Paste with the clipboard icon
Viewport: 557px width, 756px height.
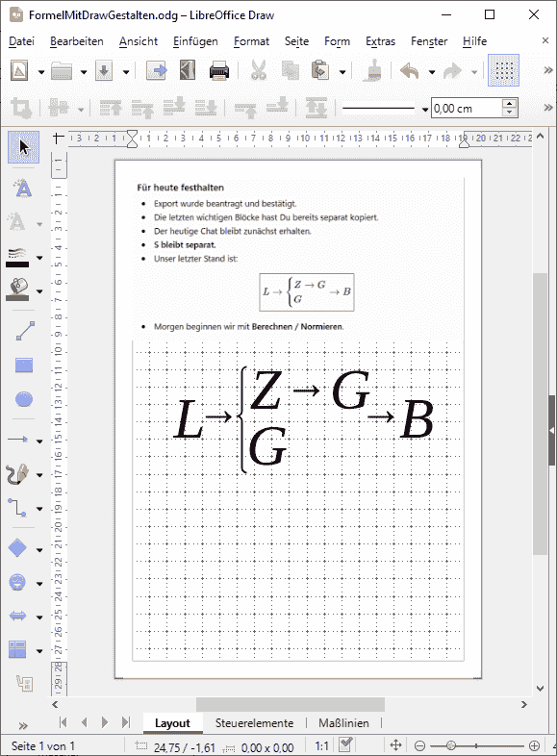[320, 71]
